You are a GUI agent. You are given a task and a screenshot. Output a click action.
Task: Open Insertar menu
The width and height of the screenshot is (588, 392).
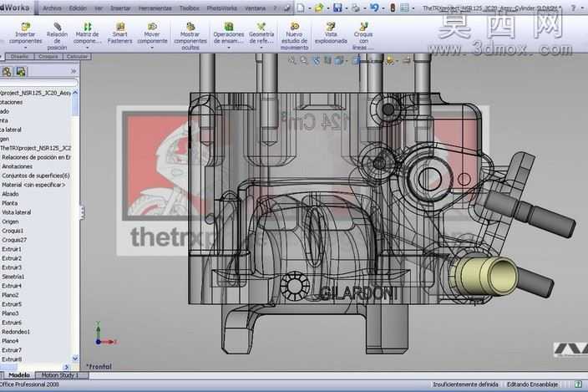click(120, 8)
